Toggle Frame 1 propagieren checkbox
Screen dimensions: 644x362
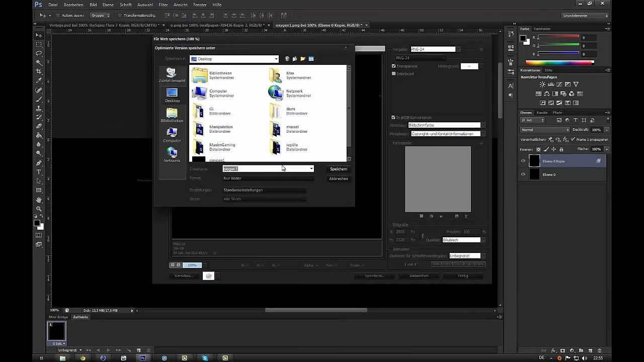coord(573,139)
